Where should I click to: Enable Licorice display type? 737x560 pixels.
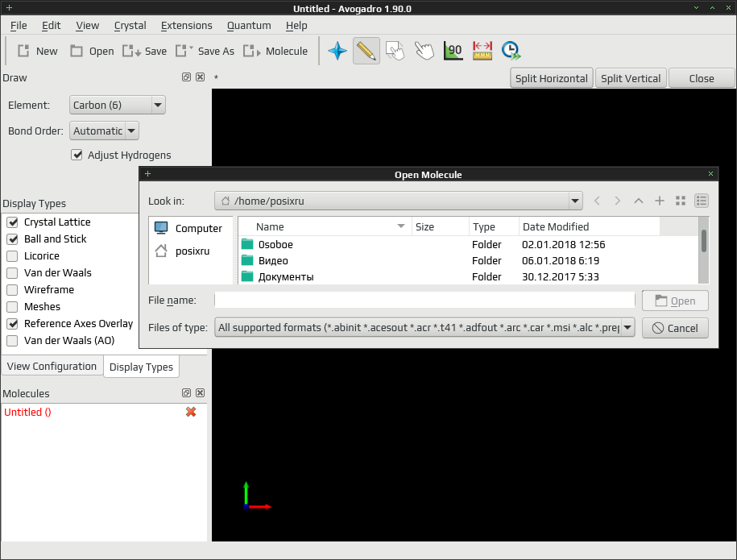click(13, 256)
